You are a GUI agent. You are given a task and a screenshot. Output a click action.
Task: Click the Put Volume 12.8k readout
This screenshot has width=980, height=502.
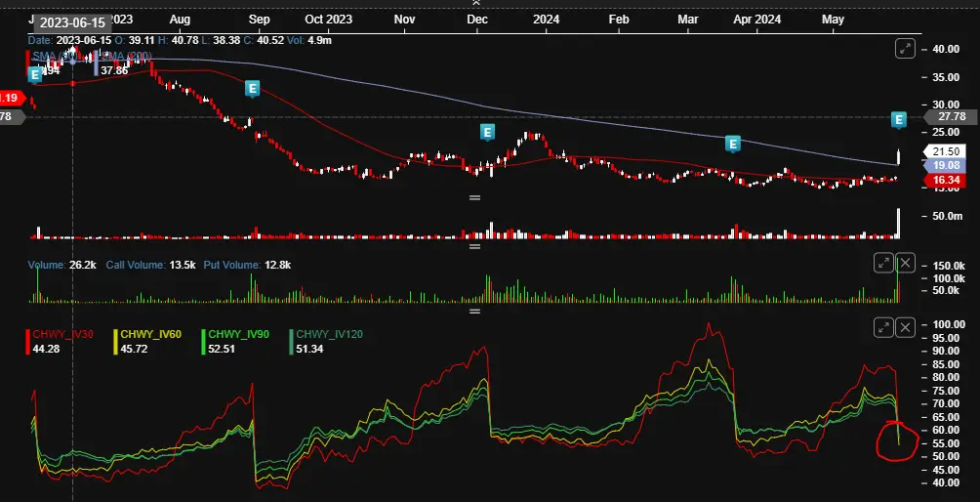click(247, 265)
